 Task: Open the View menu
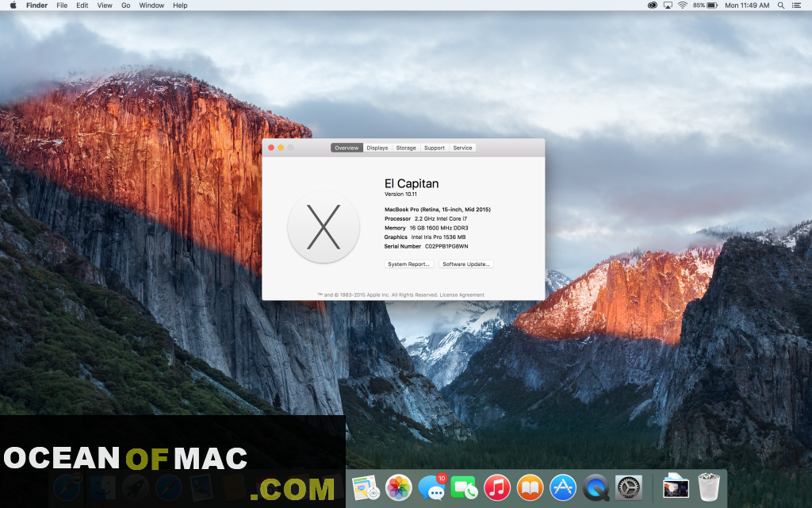105,6
